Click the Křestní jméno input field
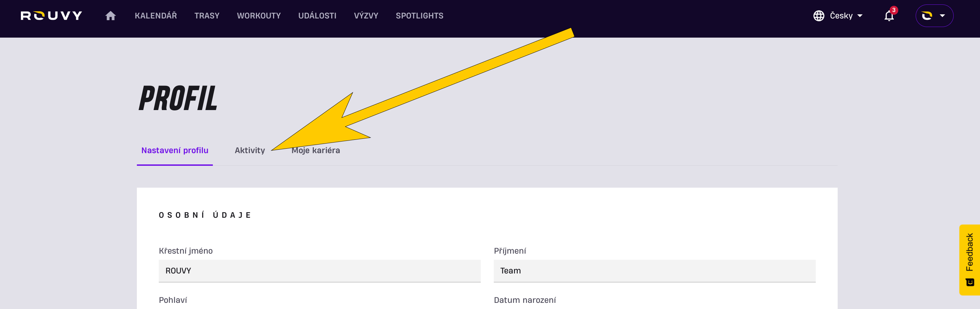 pyautogui.click(x=320, y=271)
